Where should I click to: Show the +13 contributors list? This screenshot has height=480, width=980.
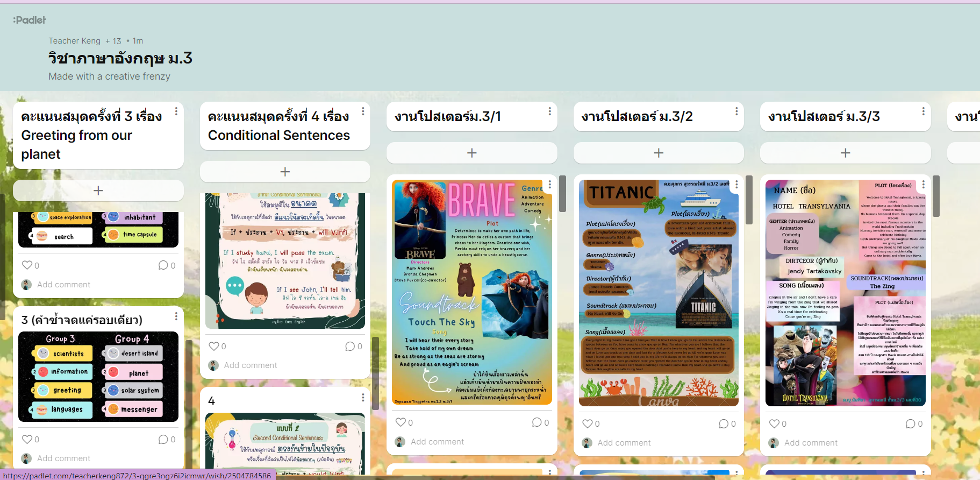click(113, 41)
